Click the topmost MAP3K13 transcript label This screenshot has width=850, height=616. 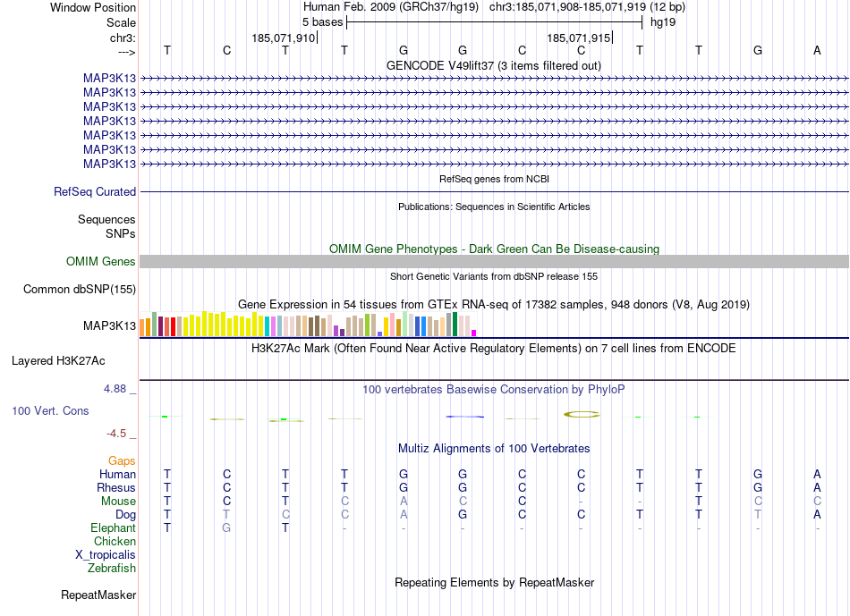pyautogui.click(x=109, y=78)
